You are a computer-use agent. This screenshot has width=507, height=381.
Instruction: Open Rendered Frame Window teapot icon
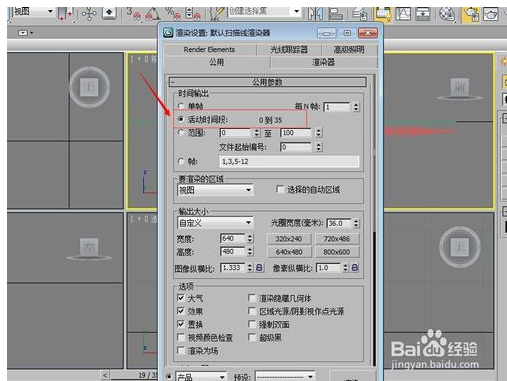[491, 14]
